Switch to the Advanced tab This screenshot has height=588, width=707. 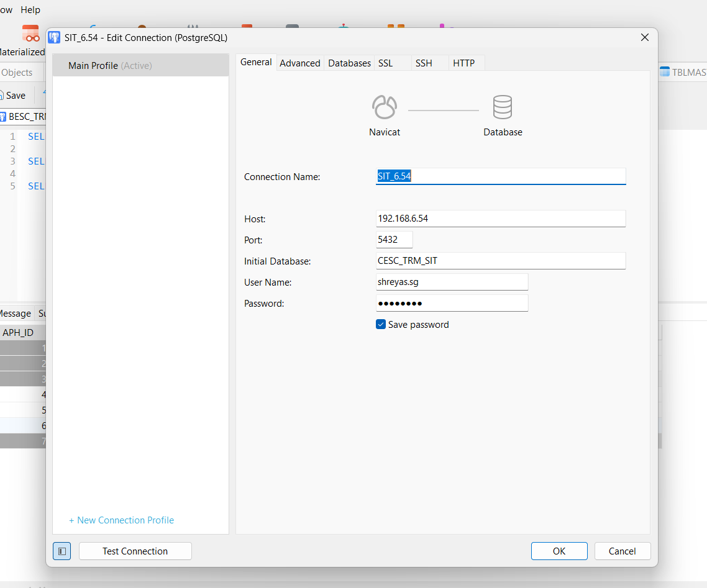click(300, 63)
